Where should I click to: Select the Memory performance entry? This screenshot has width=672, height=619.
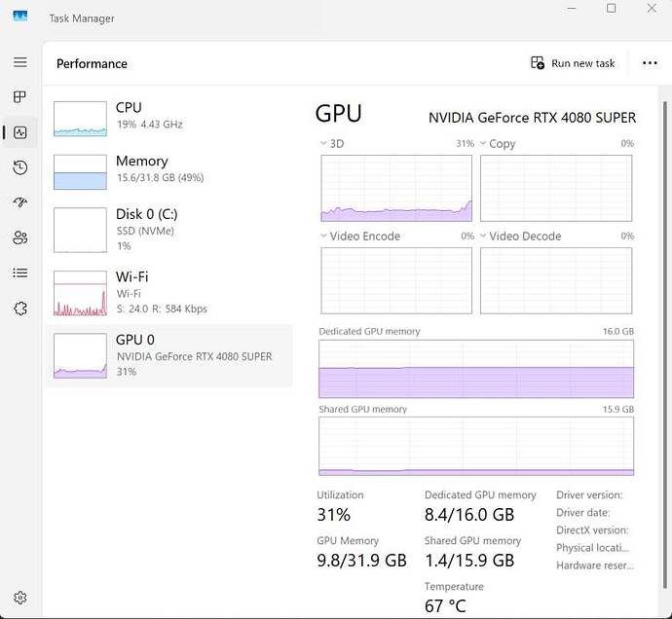coord(168,171)
